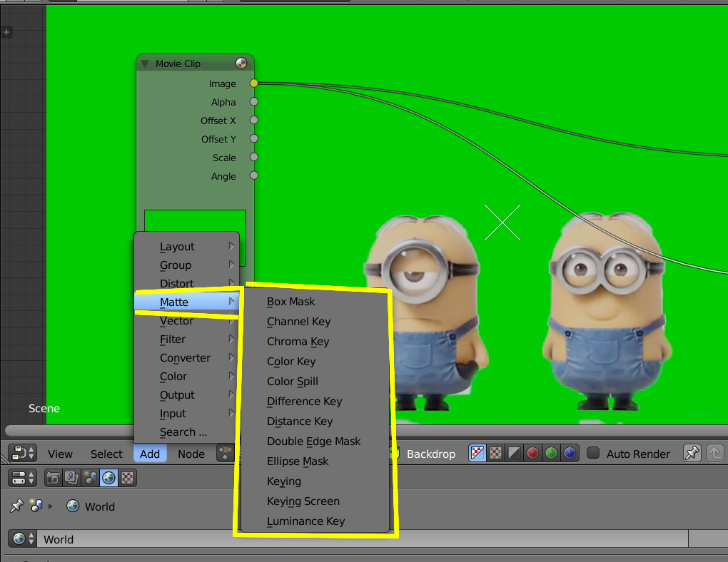
Task: Choose Search ... from the Add menu
Action: (x=187, y=432)
